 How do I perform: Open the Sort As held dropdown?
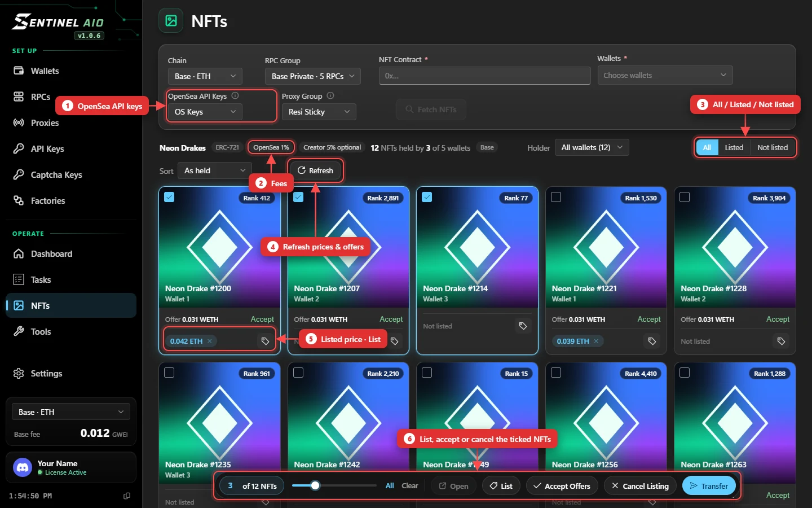(x=214, y=170)
